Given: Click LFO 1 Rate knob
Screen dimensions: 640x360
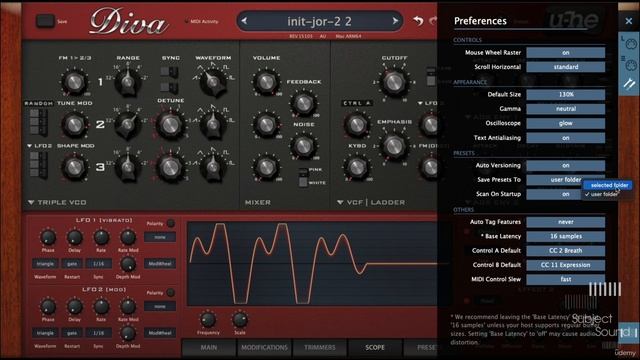Looking at the screenshot, I should tap(101, 237).
